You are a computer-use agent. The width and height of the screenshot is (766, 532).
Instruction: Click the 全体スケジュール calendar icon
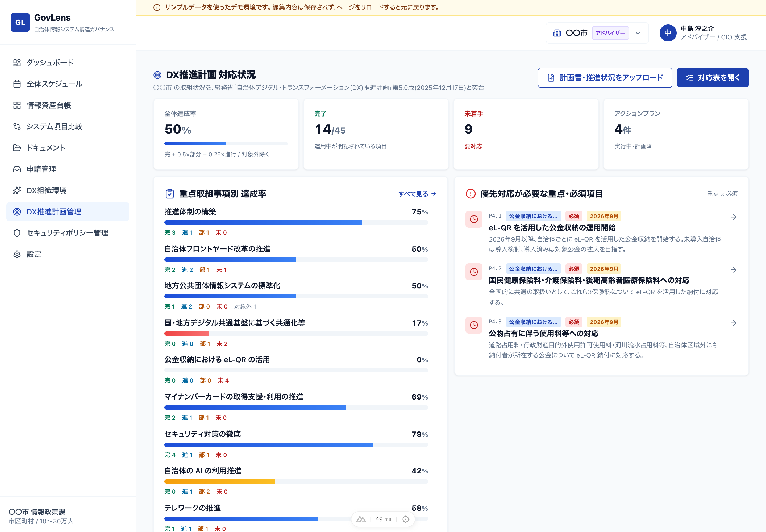pyautogui.click(x=17, y=84)
